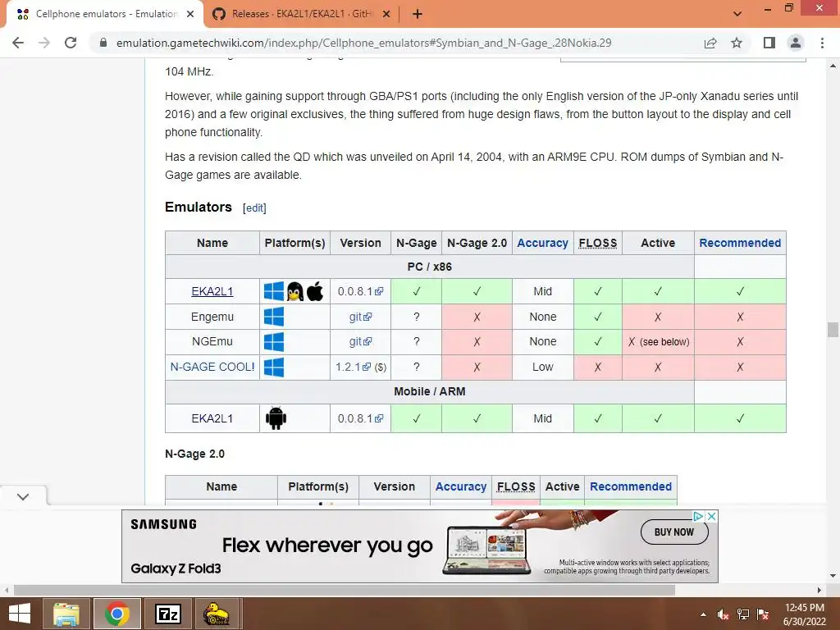This screenshot has width=840, height=630.
Task: Click the Android icon in Mobile EKA2L1 row
Action: tap(276, 418)
